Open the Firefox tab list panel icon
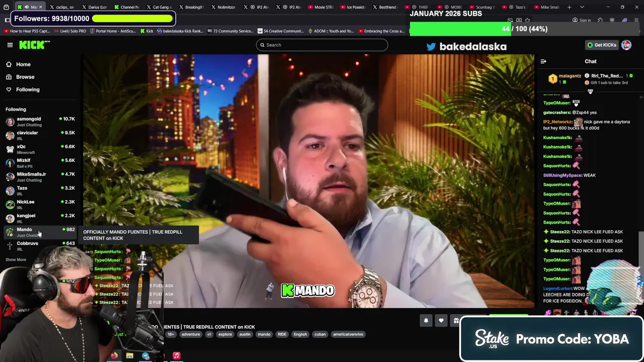Screen dimensions: 644x362 coord(7,7)
